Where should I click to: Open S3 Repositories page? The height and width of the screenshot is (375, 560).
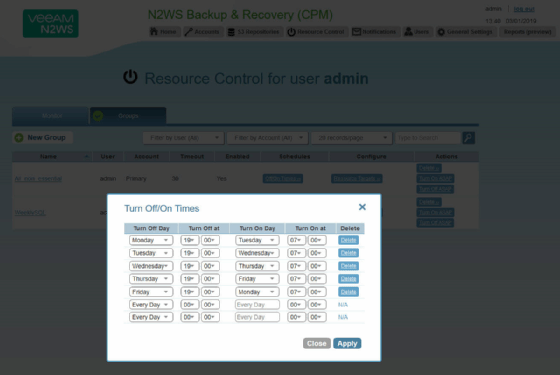pos(254,32)
